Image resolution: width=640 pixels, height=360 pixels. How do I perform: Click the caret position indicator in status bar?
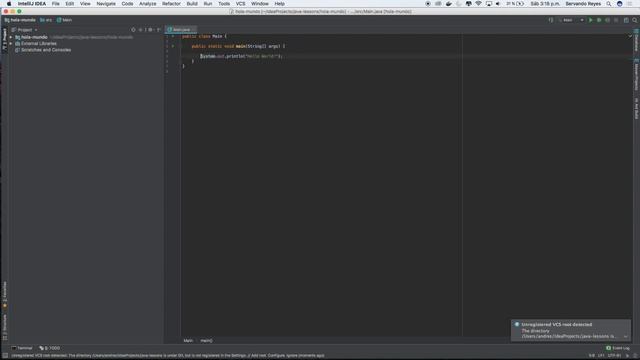pos(591,356)
